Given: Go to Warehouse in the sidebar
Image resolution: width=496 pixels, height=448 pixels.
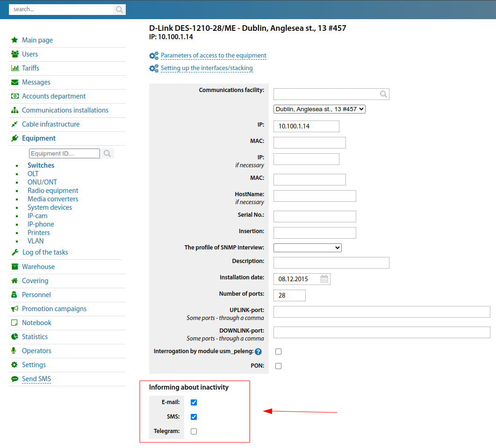Looking at the screenshot, I should pos(38,267).
